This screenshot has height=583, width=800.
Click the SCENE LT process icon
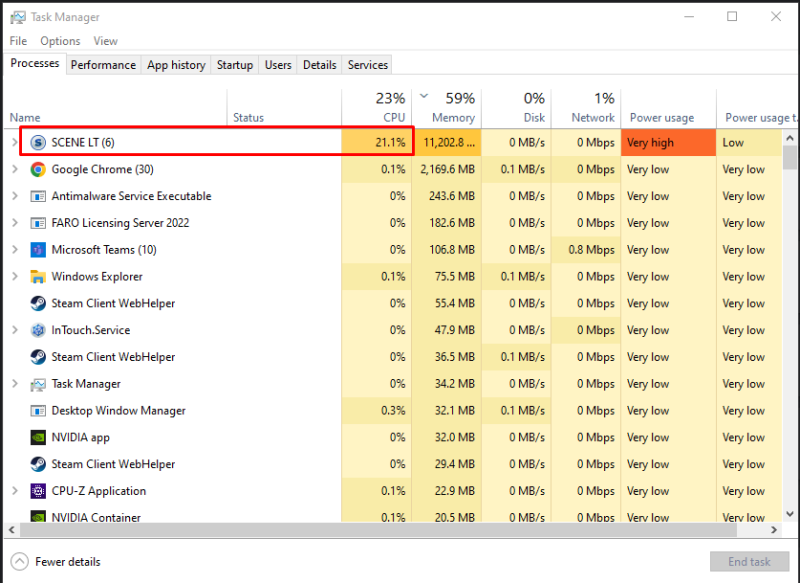(38, 143)
